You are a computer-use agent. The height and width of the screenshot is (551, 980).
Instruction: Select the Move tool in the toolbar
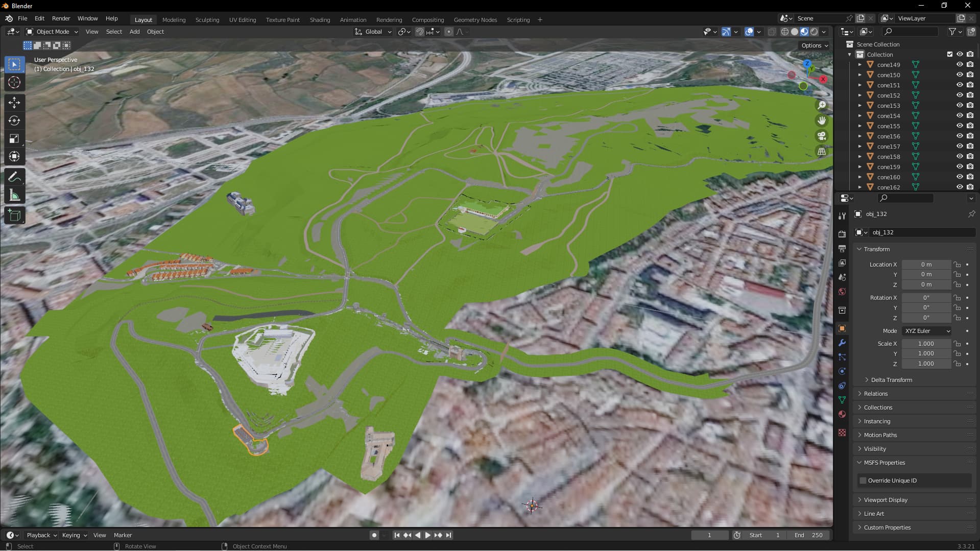click(14, 102)
